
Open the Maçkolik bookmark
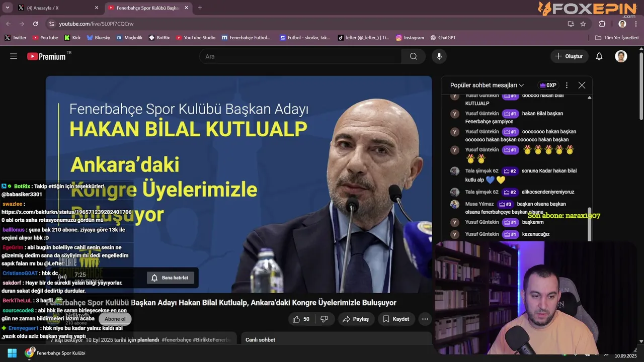pos(129,38)
